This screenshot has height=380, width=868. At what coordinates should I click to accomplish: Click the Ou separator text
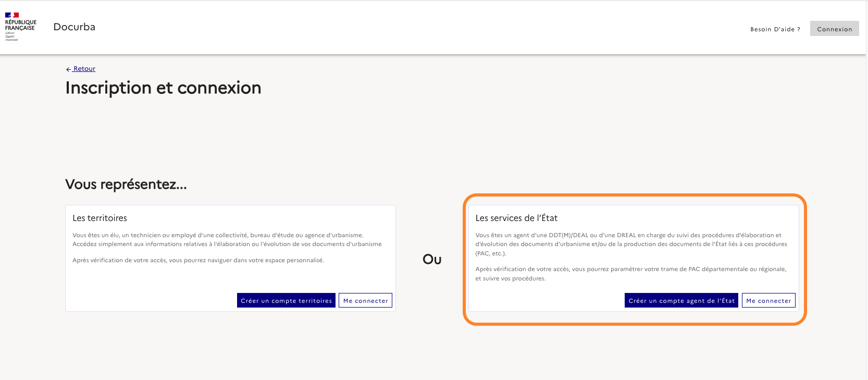[432, 260]
